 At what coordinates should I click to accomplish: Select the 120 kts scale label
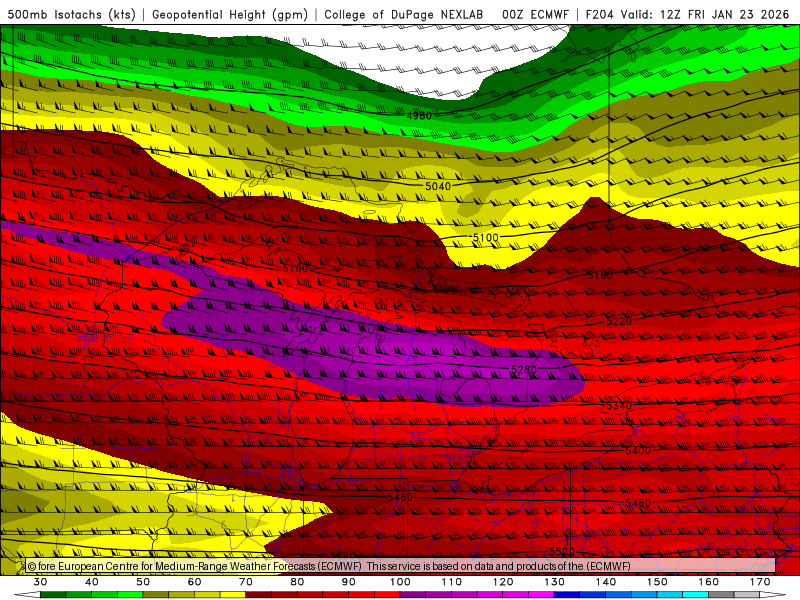pos(503,582)
